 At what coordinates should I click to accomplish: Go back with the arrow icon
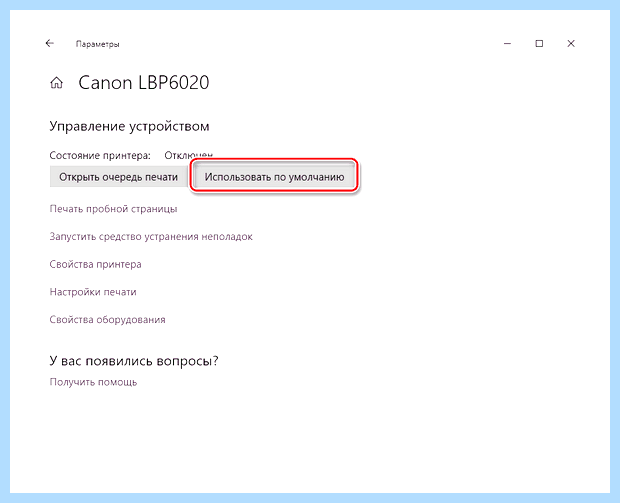tap(49, 43)
